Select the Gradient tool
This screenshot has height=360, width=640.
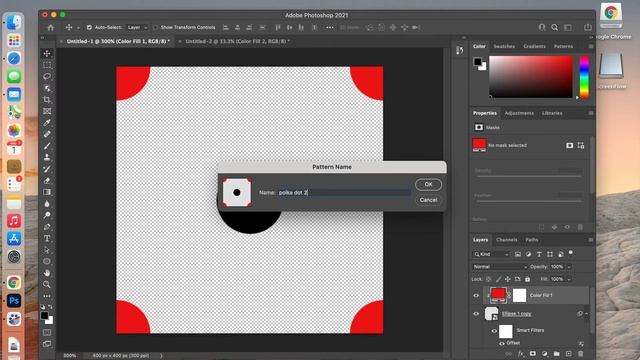47,192
